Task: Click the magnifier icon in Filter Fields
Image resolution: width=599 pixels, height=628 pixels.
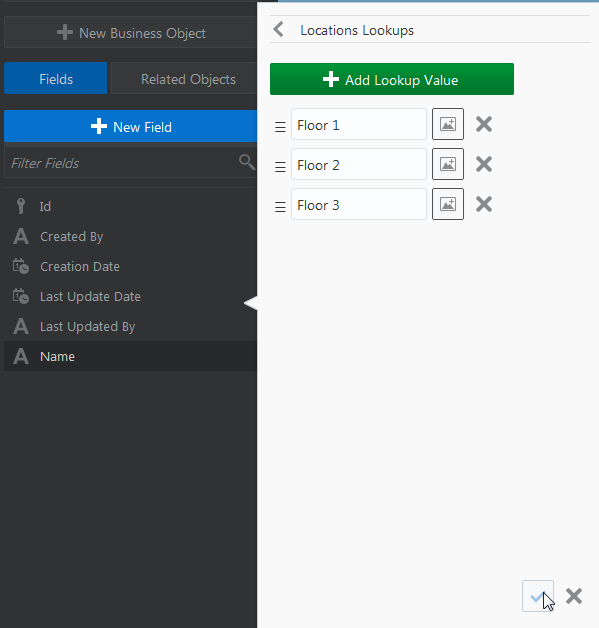Action: coord(246,162)
